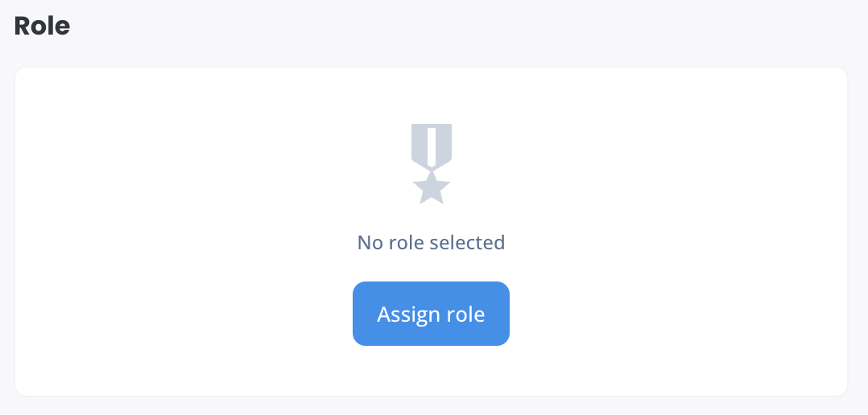This screenshot has height=415, width=868.
Task: Open role assignment via Assign role
Action: click(x=431, y=314)
